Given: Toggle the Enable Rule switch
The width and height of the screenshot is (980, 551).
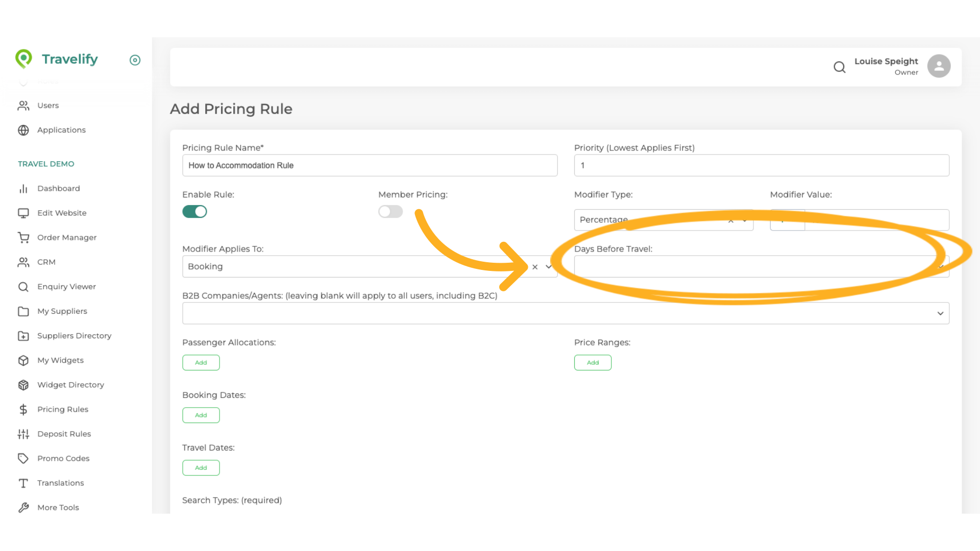Looking at the screenshot, I should point(194,212).
